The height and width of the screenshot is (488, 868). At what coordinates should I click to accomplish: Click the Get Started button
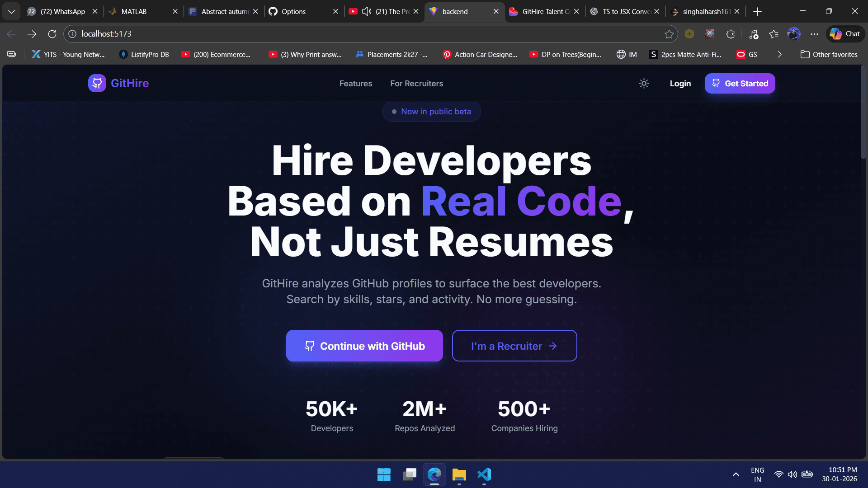(x=740, y=84)
